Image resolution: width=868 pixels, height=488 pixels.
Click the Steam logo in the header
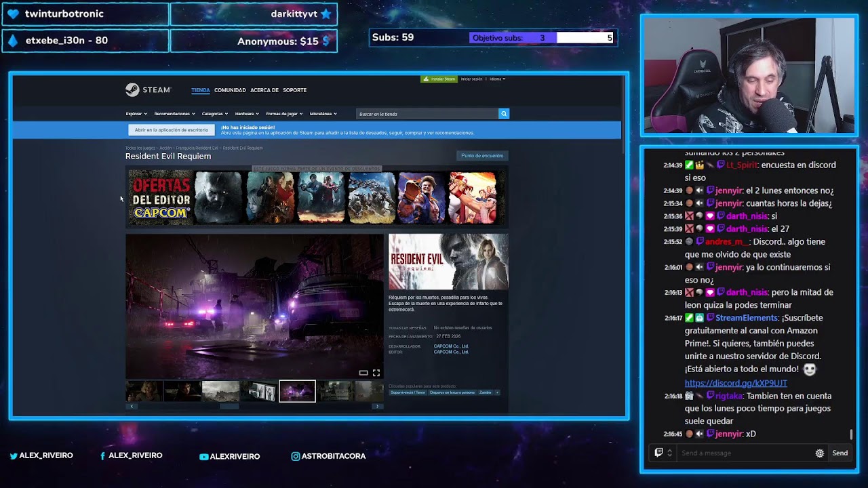(x=148, y=89)
